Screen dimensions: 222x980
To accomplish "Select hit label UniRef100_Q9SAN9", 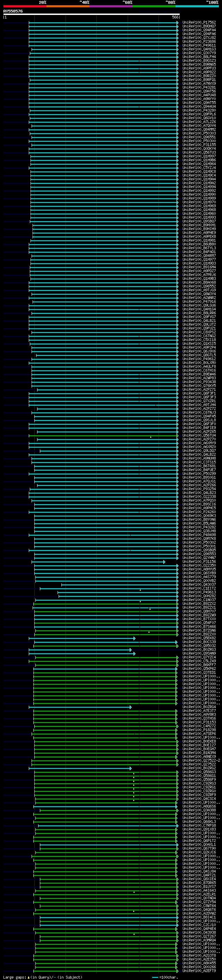I will pos(199,654).
